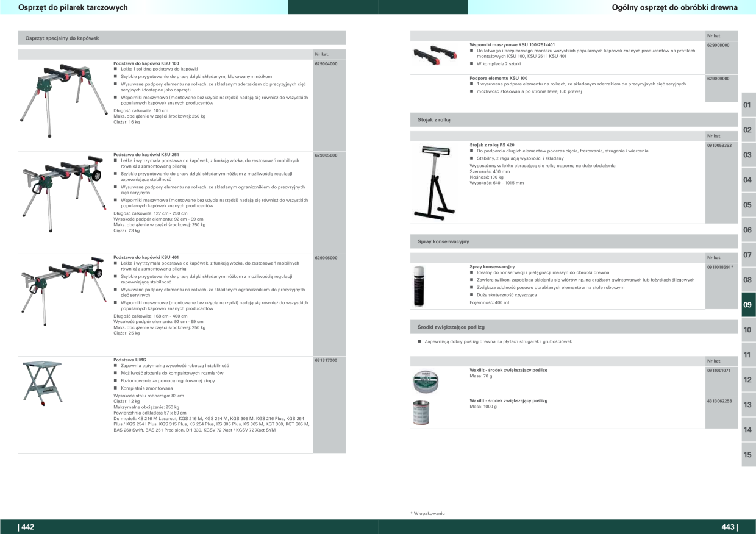Open chapter tab 05
The image size is (756, 534).
click(748, 205)
